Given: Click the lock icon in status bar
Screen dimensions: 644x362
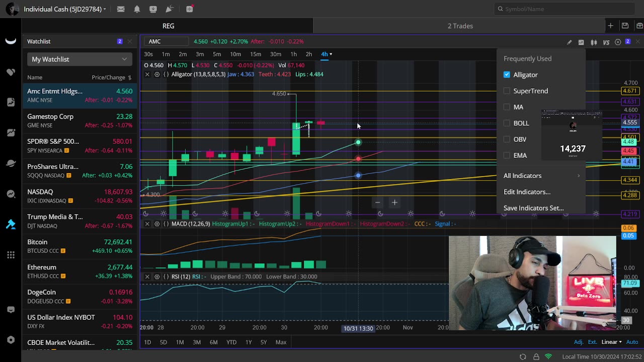Looking at the screenshot, I should coord(536,356).
